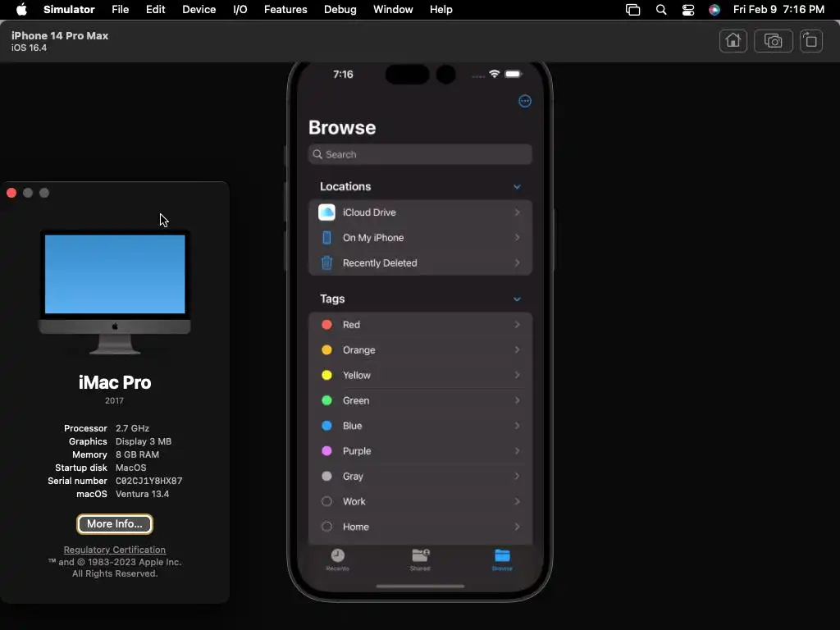Click the date and time in menu bar
This screenshot has width=840, height=630.
pyautogui.click(x=778, y=10)
